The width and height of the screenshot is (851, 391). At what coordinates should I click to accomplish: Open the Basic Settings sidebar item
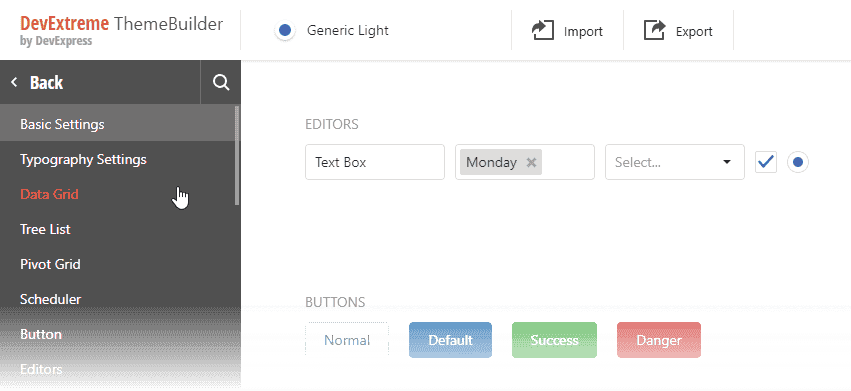click(62, 124)
